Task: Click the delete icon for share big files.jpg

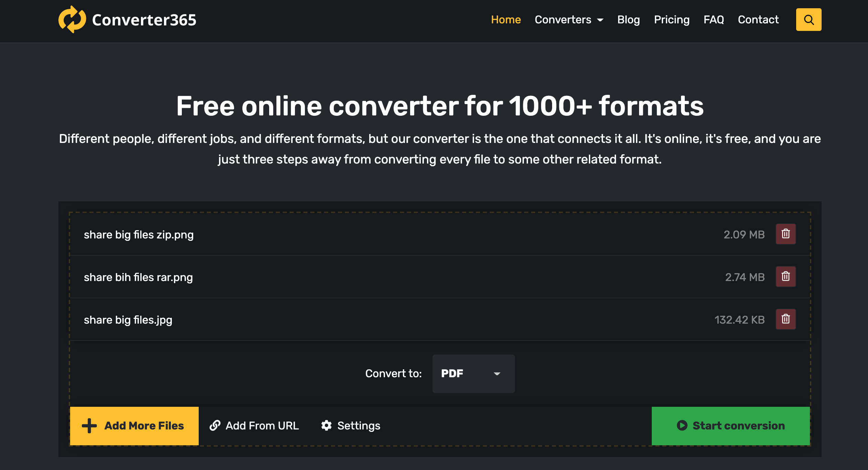Action: pyautogui.click(x=786, y=319)
